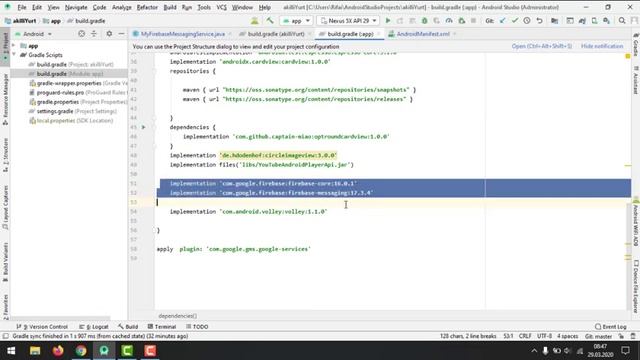
Task: Open the Build Variants side panel
Action: coord(5,261)
